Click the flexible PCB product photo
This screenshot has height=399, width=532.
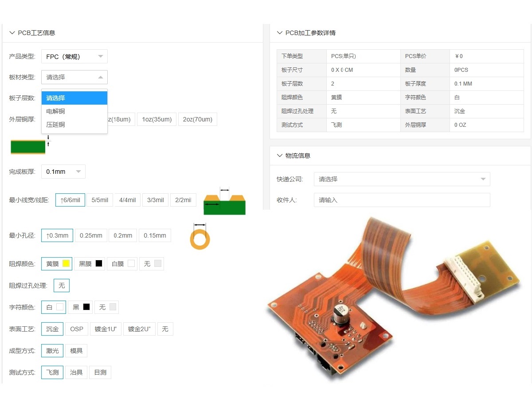click(x=395, y=297)
